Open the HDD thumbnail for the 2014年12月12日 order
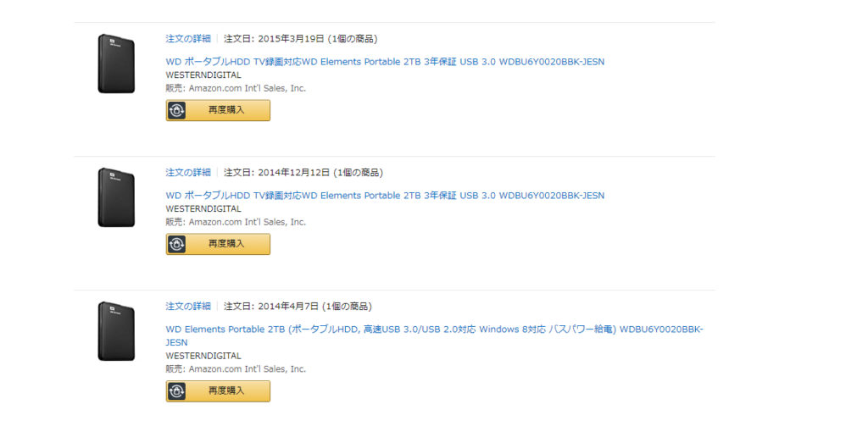The width and height of the screenshot is (868, 432). pyautogui.click(x=116, y=197)
